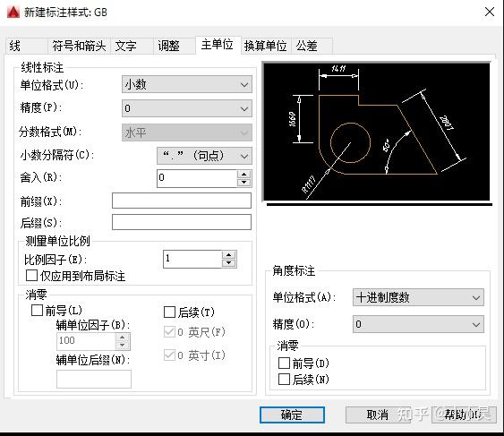Toggle linear 前导(L) zero suppression checkbox

coord(37,310)
